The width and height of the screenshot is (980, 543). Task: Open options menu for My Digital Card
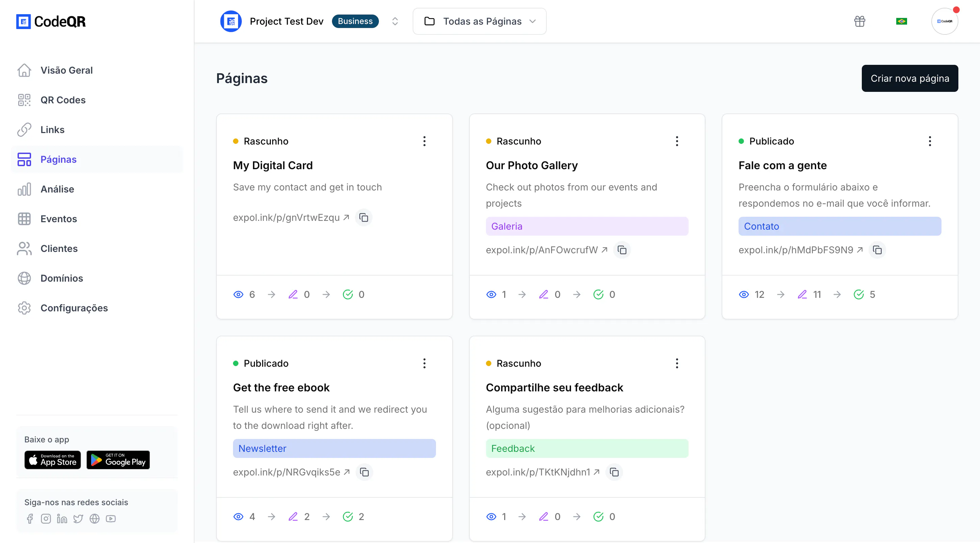click(424, 141)
